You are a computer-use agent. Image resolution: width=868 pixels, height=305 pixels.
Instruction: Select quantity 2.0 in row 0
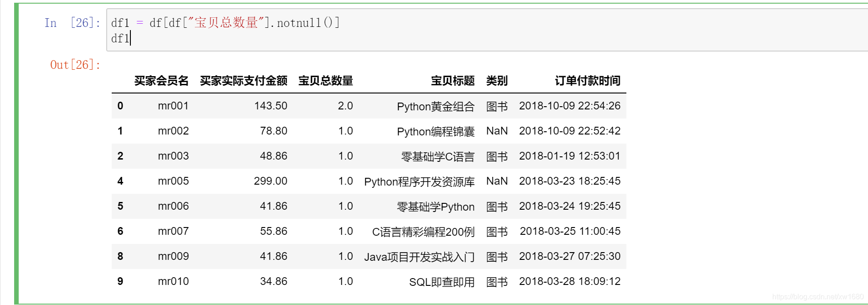point(346,106)
